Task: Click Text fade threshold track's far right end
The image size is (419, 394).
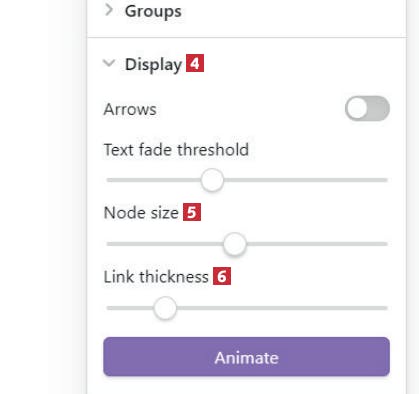Action: click(385, 180)
